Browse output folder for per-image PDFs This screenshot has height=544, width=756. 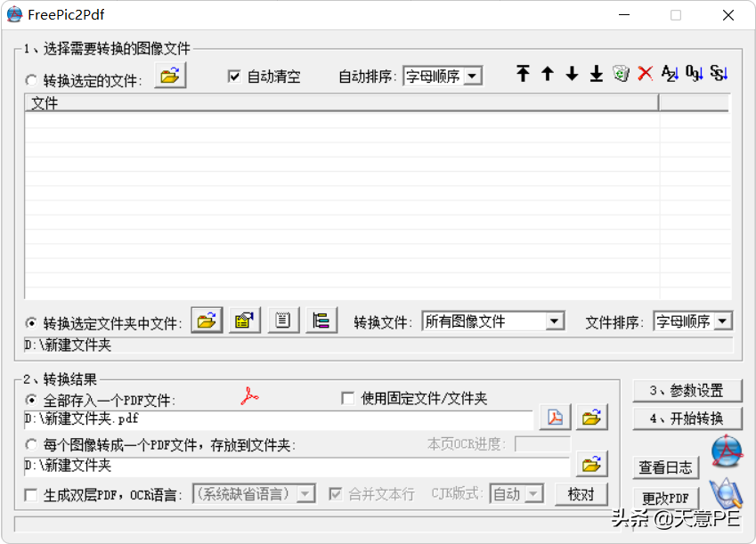pyautogui.click(x=591, y=465)
